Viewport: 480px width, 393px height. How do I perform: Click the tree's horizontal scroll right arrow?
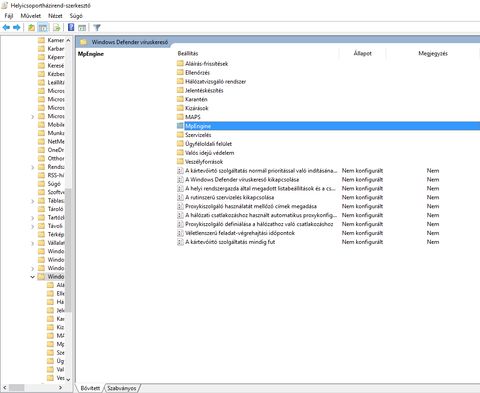click(60, 388)
